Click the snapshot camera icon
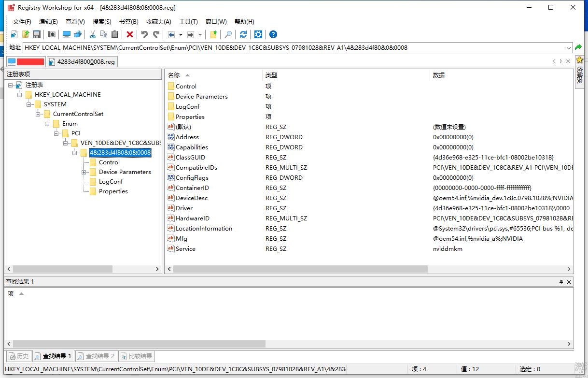The width and height of the screenshot is (588, 378). click(x=51, y=34)
